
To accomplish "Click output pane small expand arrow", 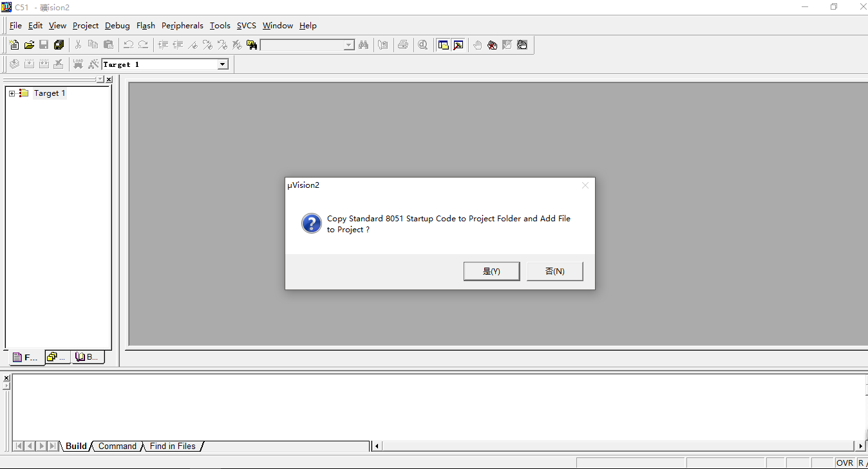I will pyautogui.click(x=6, y=386).
